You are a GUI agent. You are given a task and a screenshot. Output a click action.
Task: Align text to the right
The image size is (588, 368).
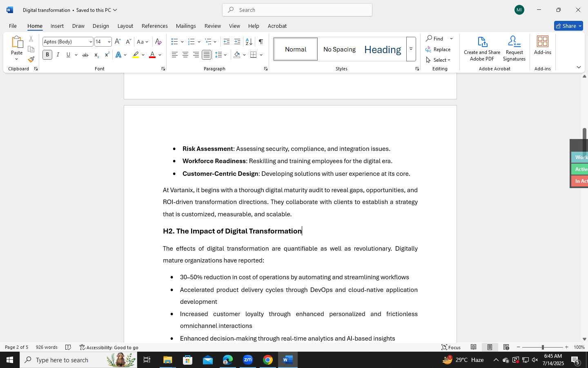pyautogui.click(x=196, y=55)
